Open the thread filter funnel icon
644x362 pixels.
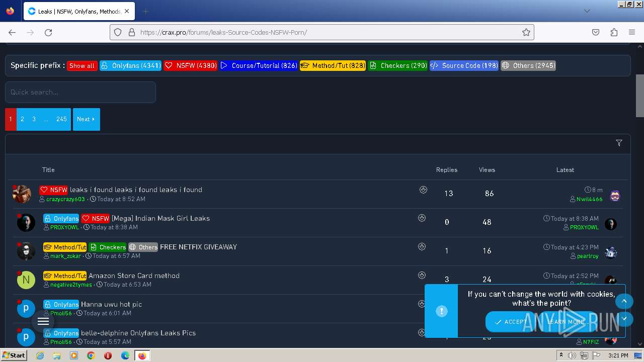point(619,143)
